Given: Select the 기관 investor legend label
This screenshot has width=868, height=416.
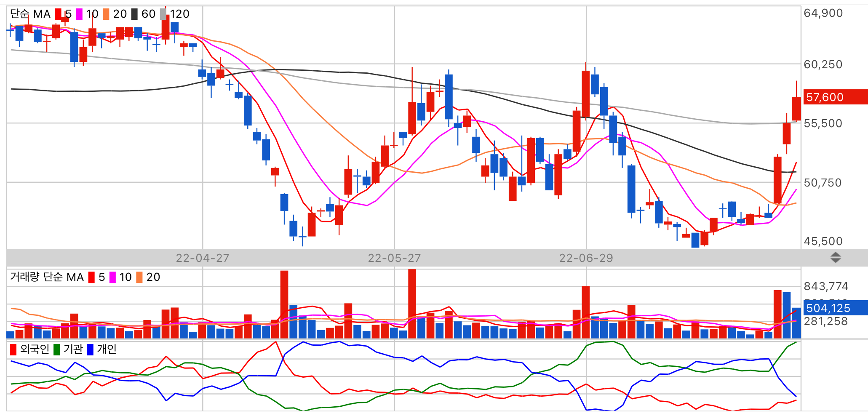Looking at the screenshot, I should point(73,349).
